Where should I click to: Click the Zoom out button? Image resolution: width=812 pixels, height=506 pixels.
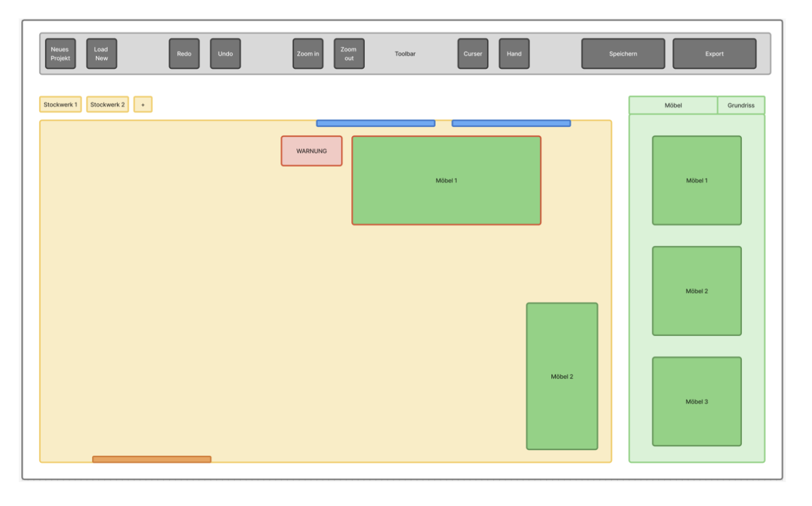[x=349, y=53]
